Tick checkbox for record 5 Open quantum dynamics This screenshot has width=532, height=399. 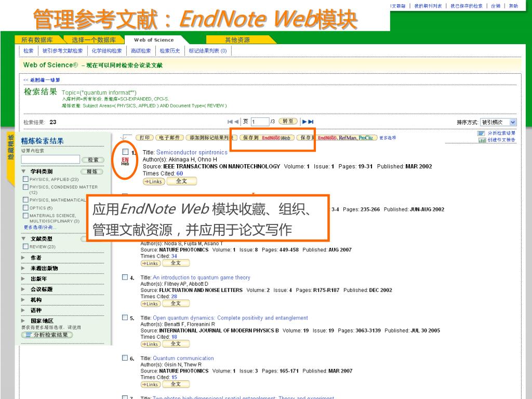click(125, 317)
